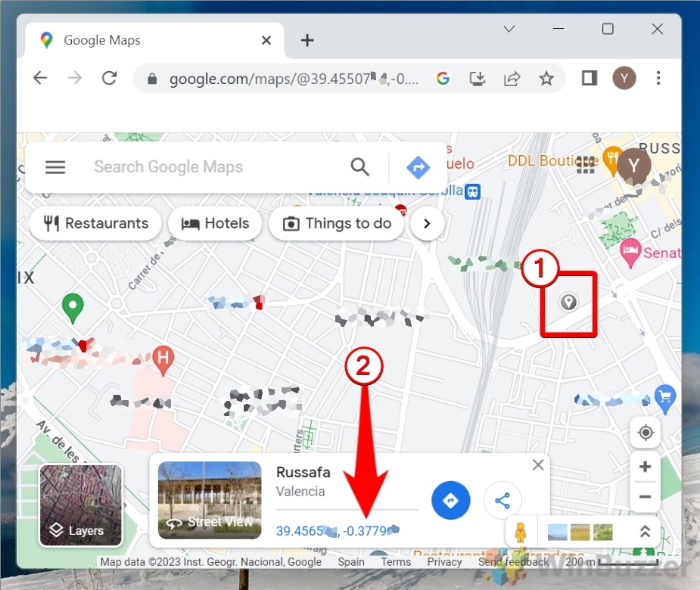Open Chrome three-dot menu
700x590 pixels.
(658, 78)
